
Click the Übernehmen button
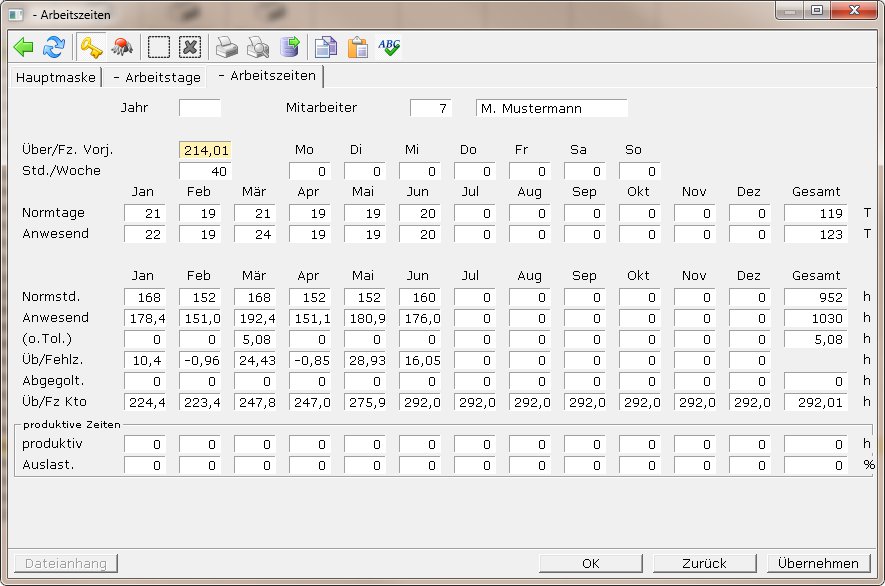tap(818, 563)
